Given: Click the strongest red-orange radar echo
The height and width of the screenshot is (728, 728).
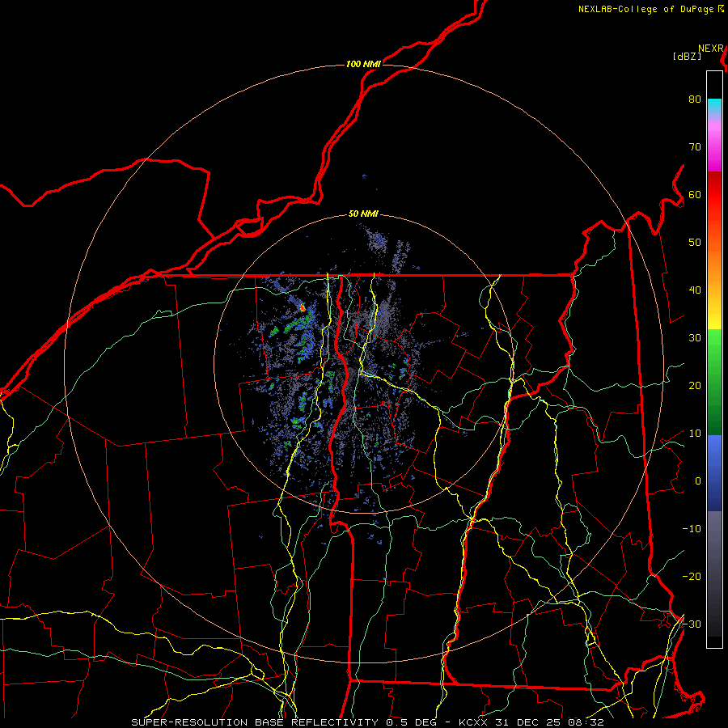Looking at the screenshot, I should [303, 307].
